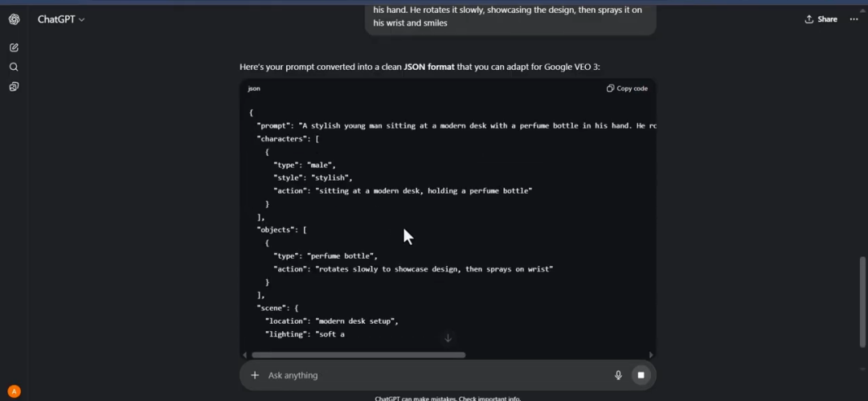Viewport: 868px width, 401px height.
Task: Open the orange user profile avatar
Action: [x=14, y=391]
